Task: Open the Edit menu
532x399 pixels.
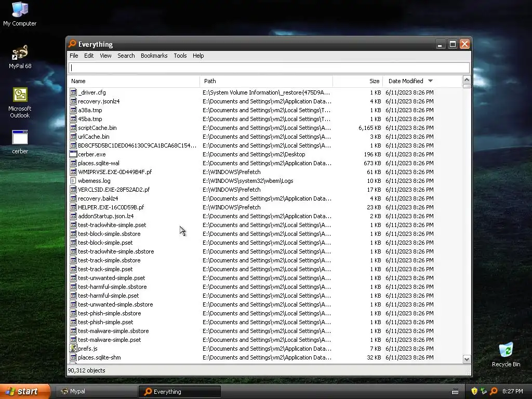Action: point(89,56)
